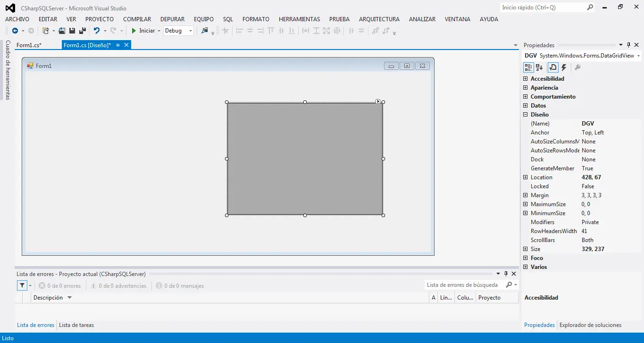The image size is (644, 343).
Task: Click the New Project toolbar icon
Action: click(46, 31)
